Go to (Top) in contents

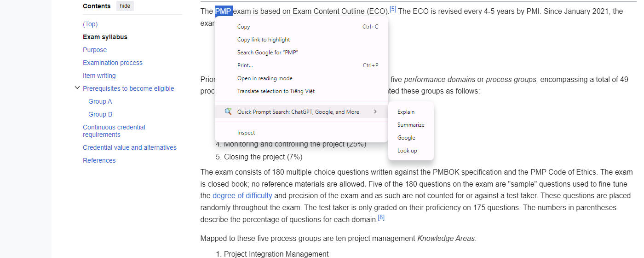pos(90,24)
